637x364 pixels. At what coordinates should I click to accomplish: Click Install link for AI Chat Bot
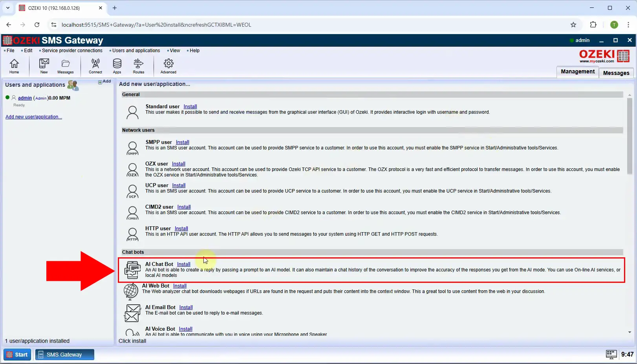[x=183, y=264]
